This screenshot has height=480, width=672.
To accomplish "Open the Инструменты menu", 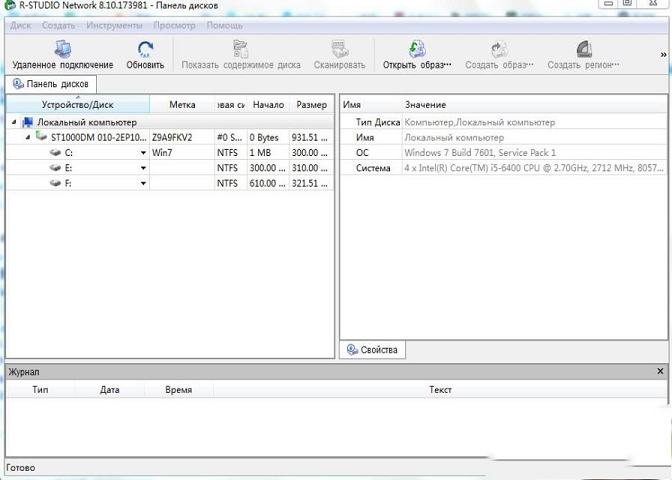I will pos(113,25).
